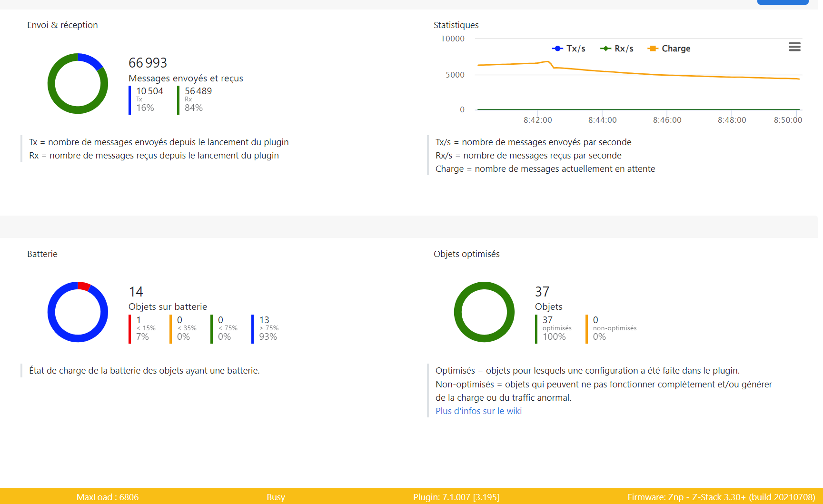The image size is (823, 504).
Task: Click the 'État de charge de la batterie' note
Action: tap(144, 371)
